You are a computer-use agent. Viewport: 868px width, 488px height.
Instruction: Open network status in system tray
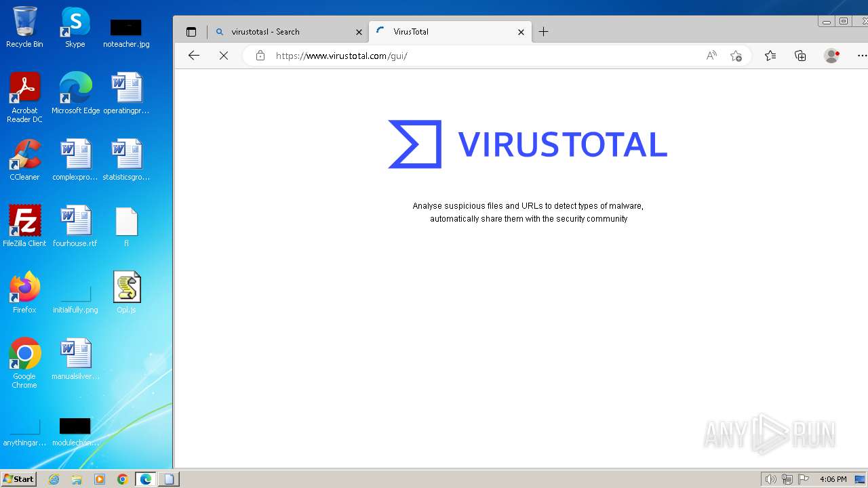click(x=787, y=479)
